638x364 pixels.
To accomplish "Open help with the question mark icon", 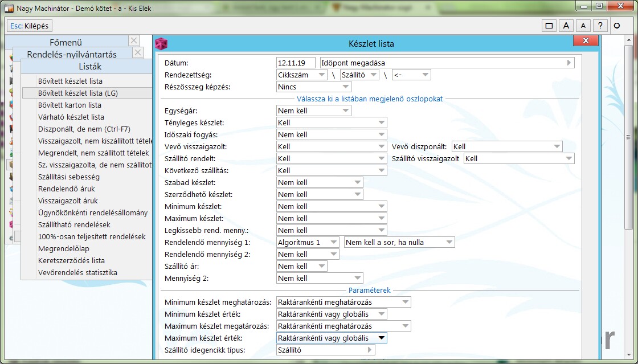I will tap(599, 26).
